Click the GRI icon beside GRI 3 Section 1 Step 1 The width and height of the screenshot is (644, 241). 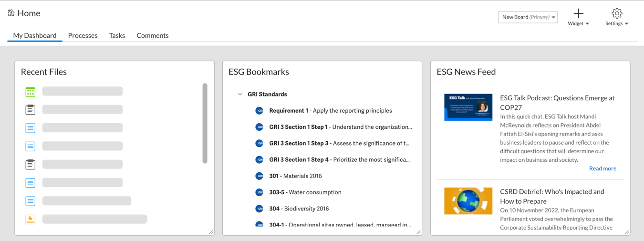260,127
